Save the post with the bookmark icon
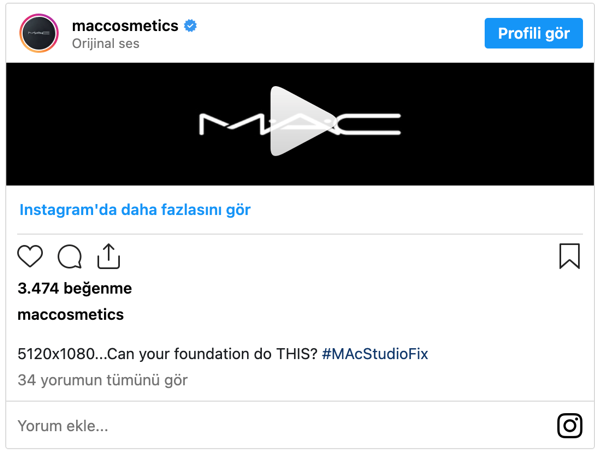604x452 pixels. pos(569,256)
